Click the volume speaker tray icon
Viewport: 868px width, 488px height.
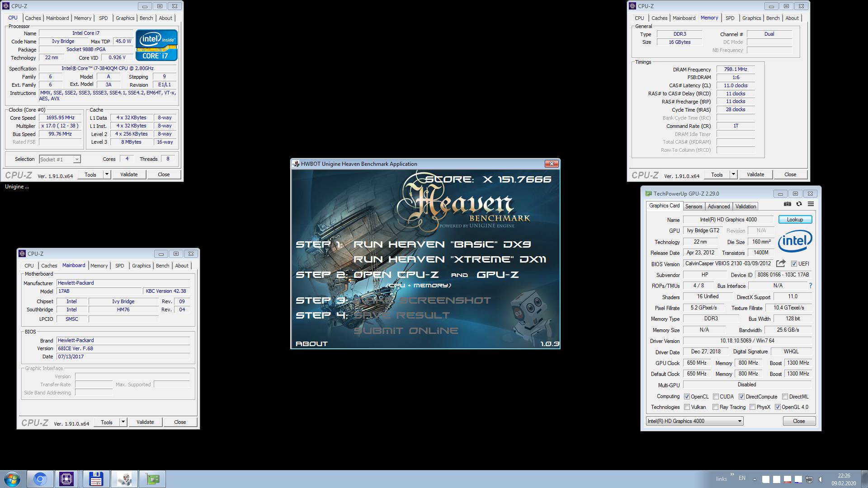[x=821, y=479]
